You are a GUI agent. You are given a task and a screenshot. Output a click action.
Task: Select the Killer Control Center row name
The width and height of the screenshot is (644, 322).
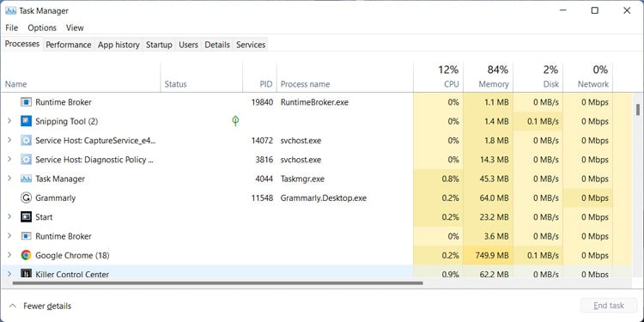[x=72, y=274]
